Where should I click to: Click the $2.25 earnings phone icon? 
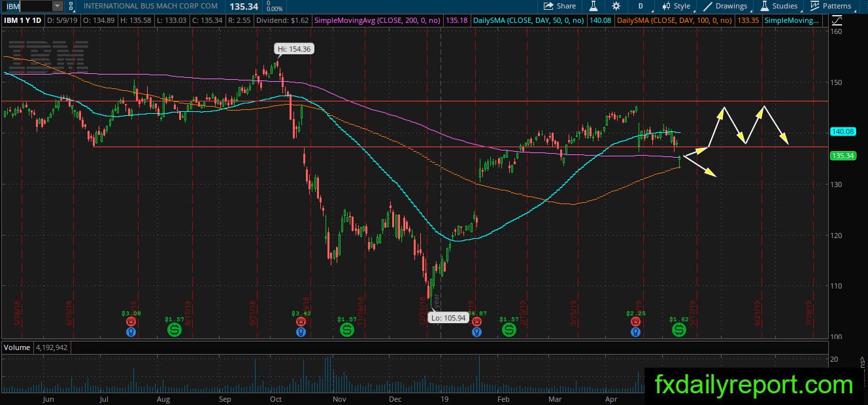[635, 322]
